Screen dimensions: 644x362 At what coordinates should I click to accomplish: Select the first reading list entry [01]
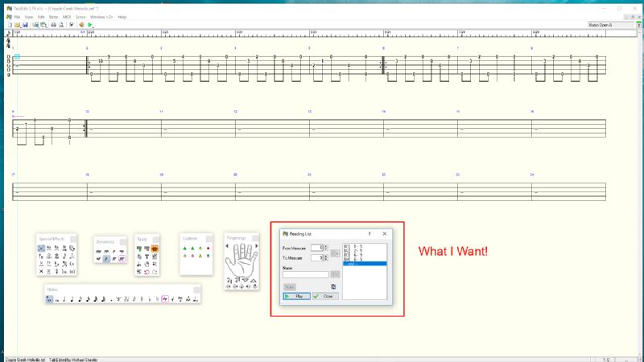point(365,247)
